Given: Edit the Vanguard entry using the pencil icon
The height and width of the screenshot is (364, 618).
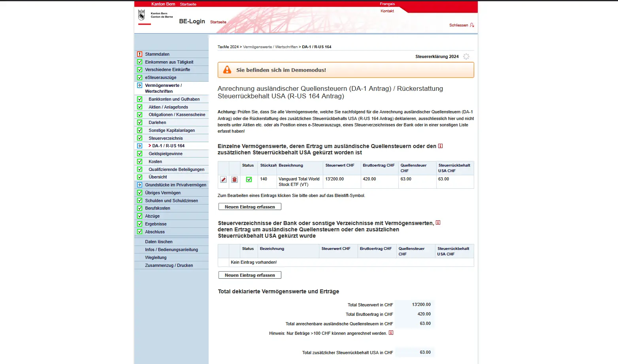Looking at the screenshot, I should click(223, 180).
